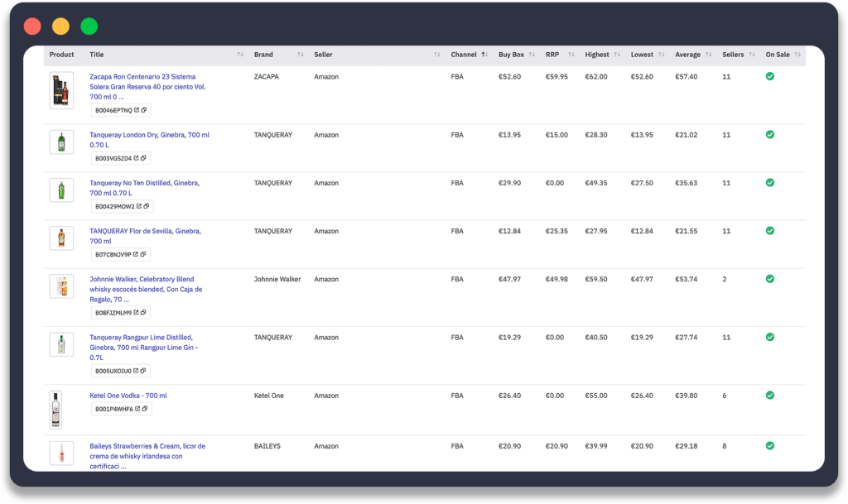This screenshot has height=504, width=848.
Task: Click the Zacapa rum bottle thumbnail
Action: click(x=61, y=90)
